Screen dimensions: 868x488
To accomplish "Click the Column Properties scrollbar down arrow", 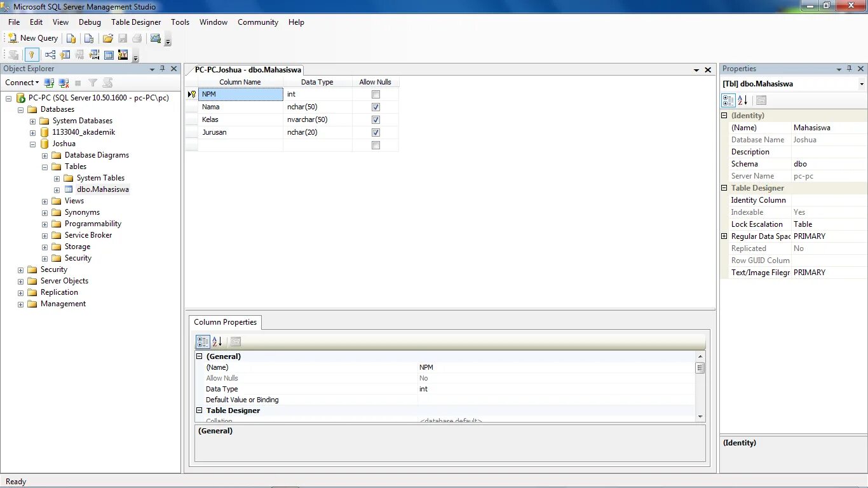I will click(700, 417).
